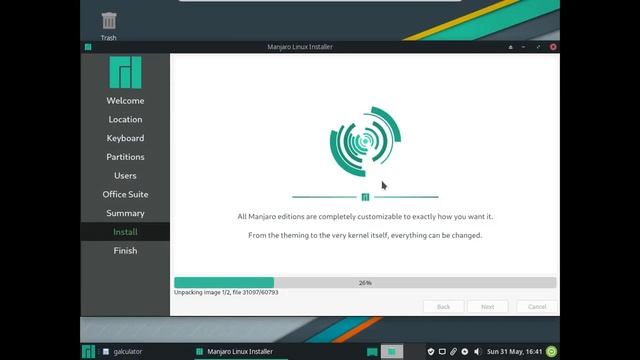Switch to the second workspace in the pager

pos(392,351)
